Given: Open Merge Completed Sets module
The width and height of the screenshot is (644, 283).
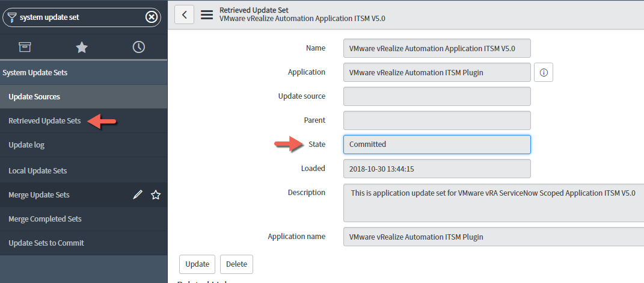Looking at the screenshot, I should pyautogui.click(x=45, y=219).
